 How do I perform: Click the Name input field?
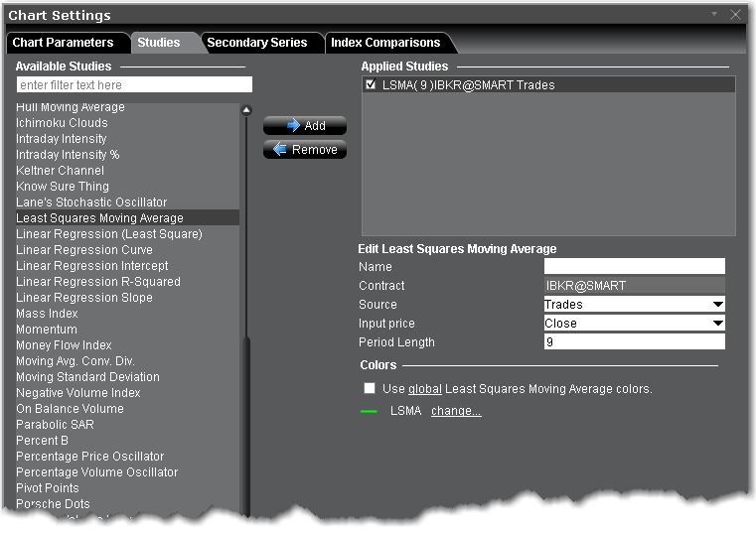[634, 267]
